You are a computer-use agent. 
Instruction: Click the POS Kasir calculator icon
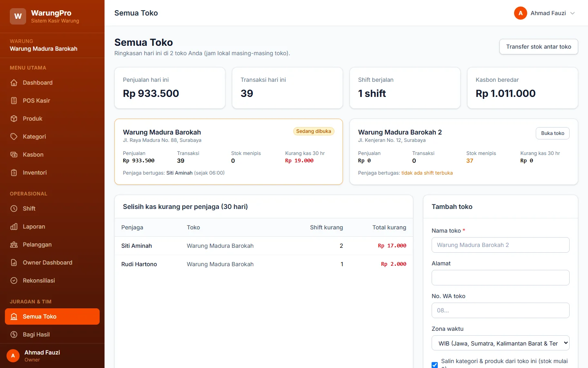14,101
